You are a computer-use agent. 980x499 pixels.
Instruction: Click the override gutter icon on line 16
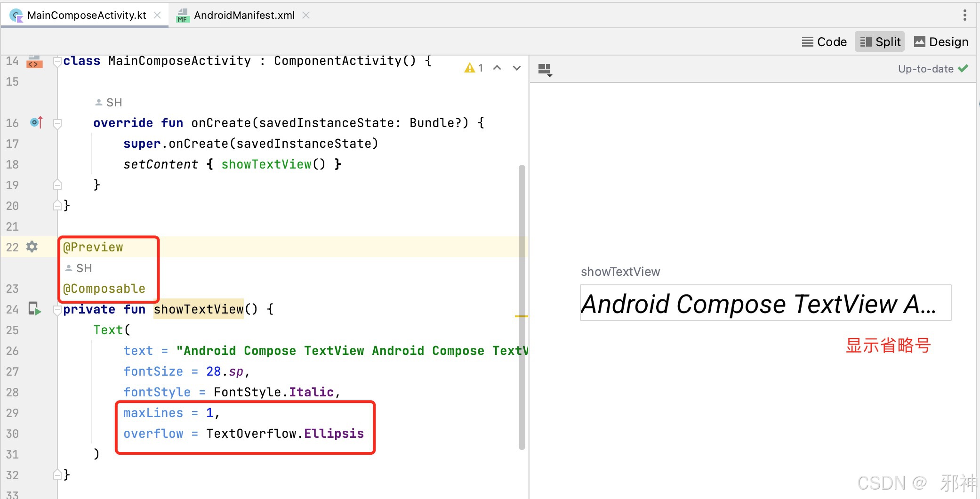[x=36, y=122]
